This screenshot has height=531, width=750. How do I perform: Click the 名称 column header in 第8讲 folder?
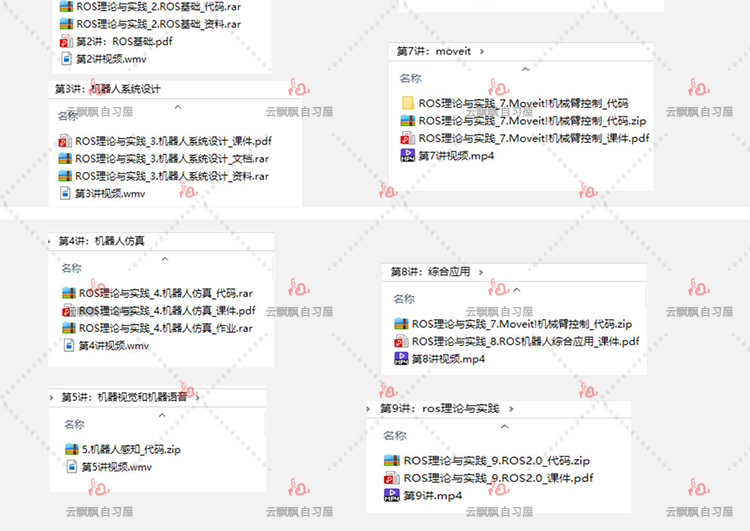point(404,299)
